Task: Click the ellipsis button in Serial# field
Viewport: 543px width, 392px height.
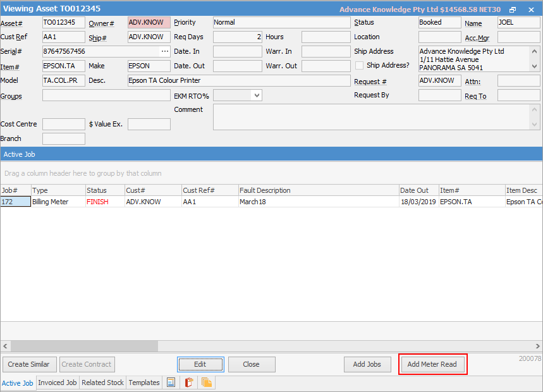Action: [165, 51]
